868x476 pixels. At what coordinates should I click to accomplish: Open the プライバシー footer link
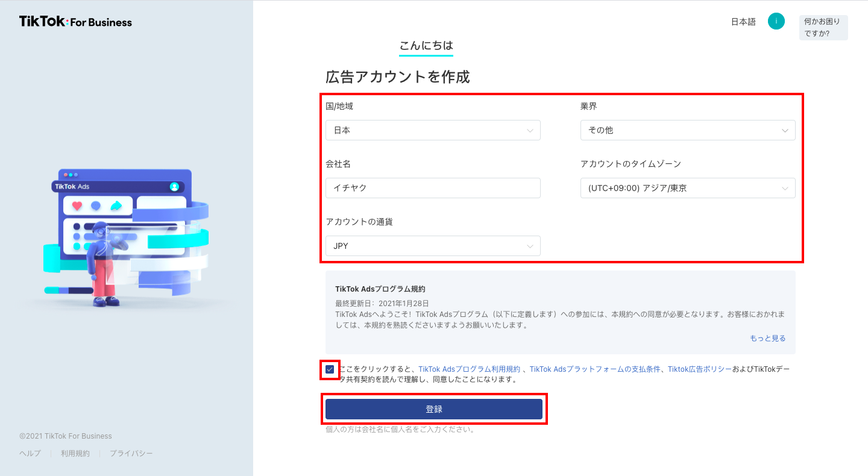pyautogui.click(x=131, y=454)
